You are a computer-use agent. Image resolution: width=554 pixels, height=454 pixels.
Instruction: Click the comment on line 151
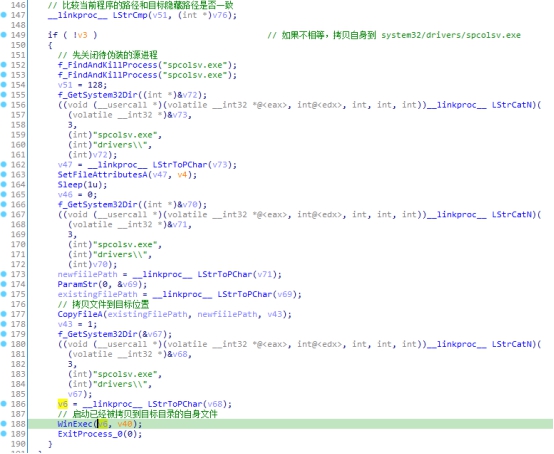pyautogui.click(x=108, y=55)
